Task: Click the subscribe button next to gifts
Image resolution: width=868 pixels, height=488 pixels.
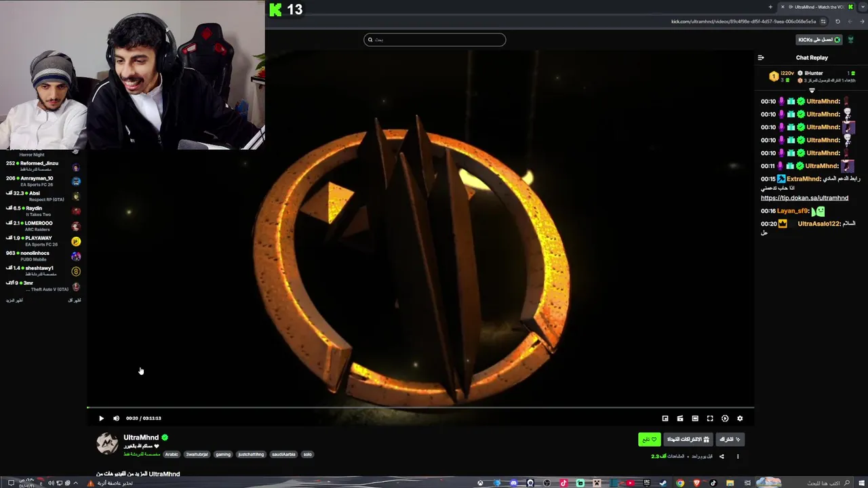Action: [730, 439]
